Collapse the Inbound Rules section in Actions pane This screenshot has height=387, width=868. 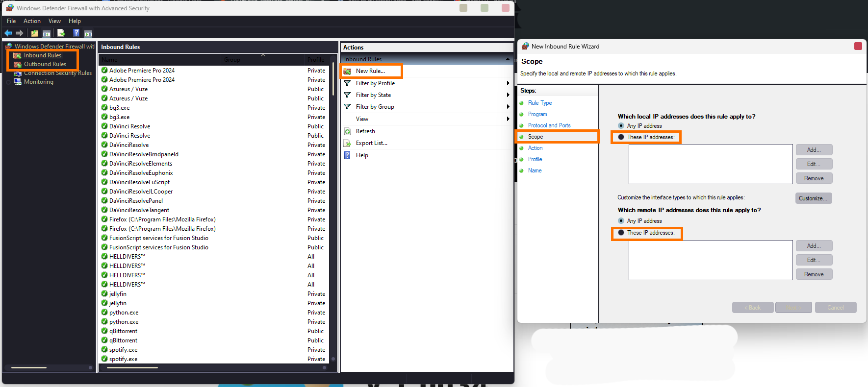pos(508,59)
